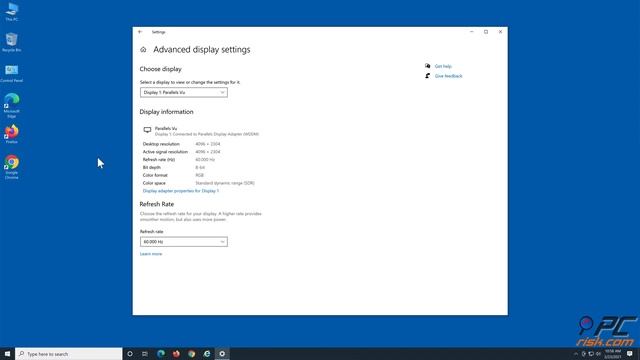640x360 pixels.
Task: Click the Display information heading
Action: coord(167,112)
